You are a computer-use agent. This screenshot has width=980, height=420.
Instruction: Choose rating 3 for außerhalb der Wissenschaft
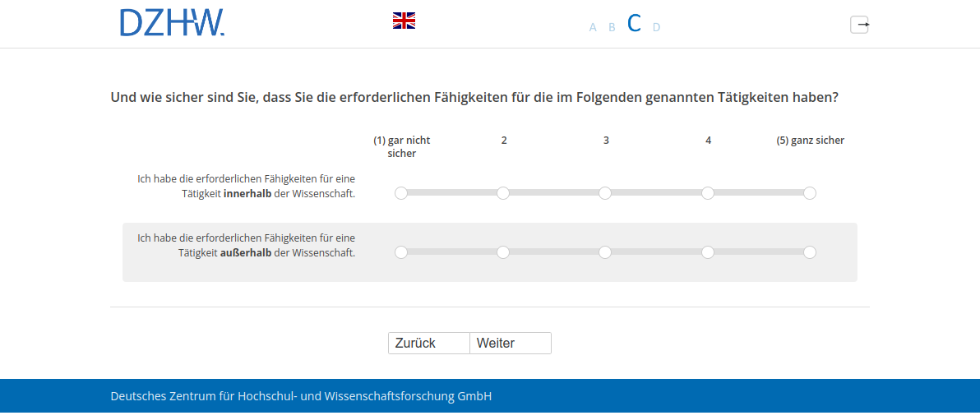[x=605, y=252]
